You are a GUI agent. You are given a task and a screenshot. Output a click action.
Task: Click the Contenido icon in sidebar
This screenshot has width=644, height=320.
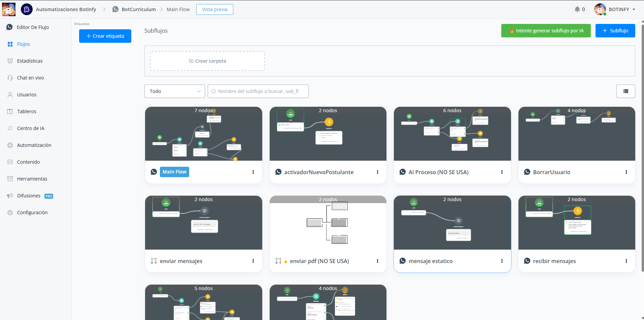10,162
